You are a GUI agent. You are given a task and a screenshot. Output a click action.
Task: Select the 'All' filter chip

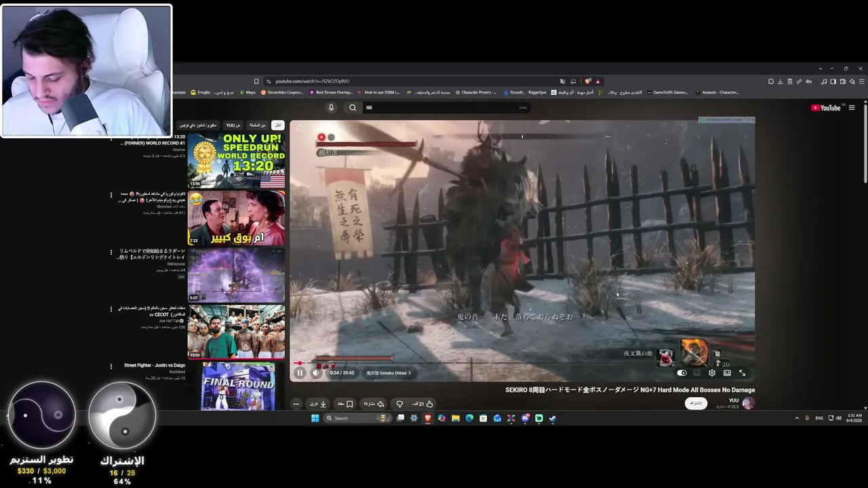coord(277,125)
